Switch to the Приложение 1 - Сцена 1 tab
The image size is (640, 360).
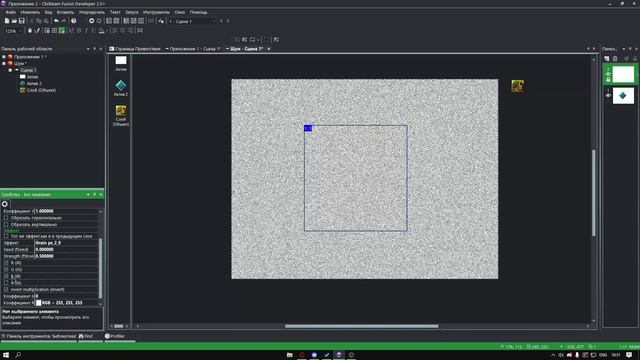194,49
